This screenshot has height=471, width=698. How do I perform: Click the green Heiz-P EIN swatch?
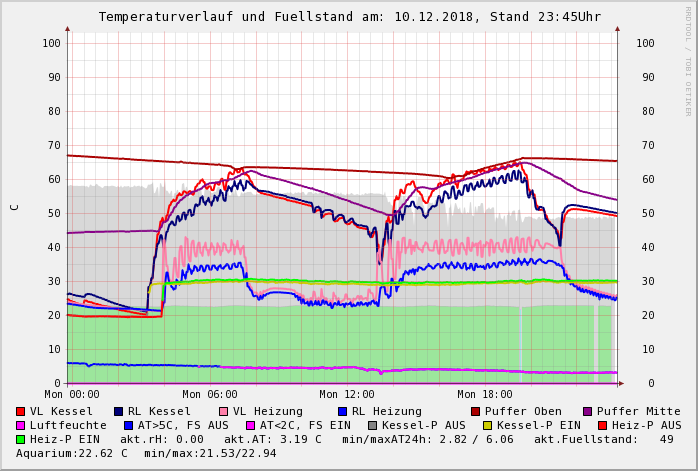(x=21, y=439)
